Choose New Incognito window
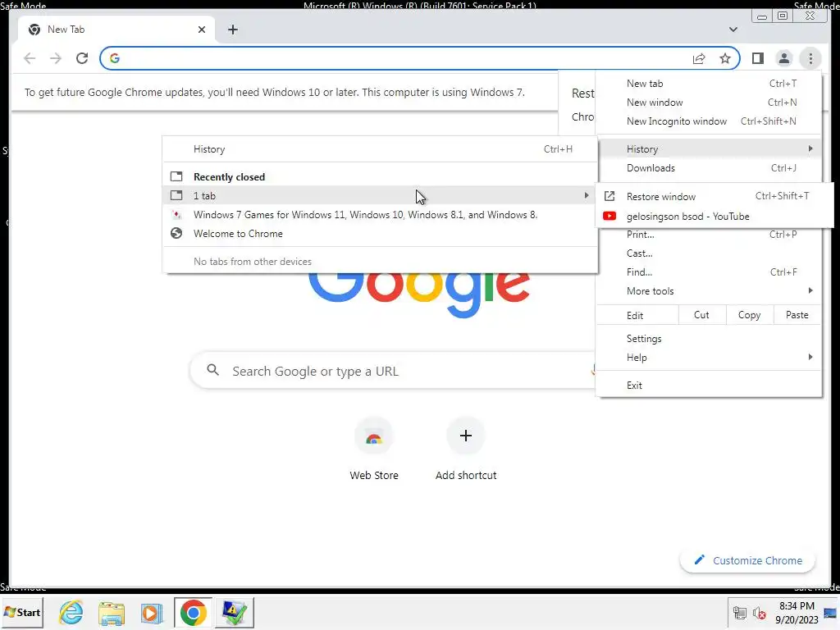840x630 pixels. click(708, 121)
